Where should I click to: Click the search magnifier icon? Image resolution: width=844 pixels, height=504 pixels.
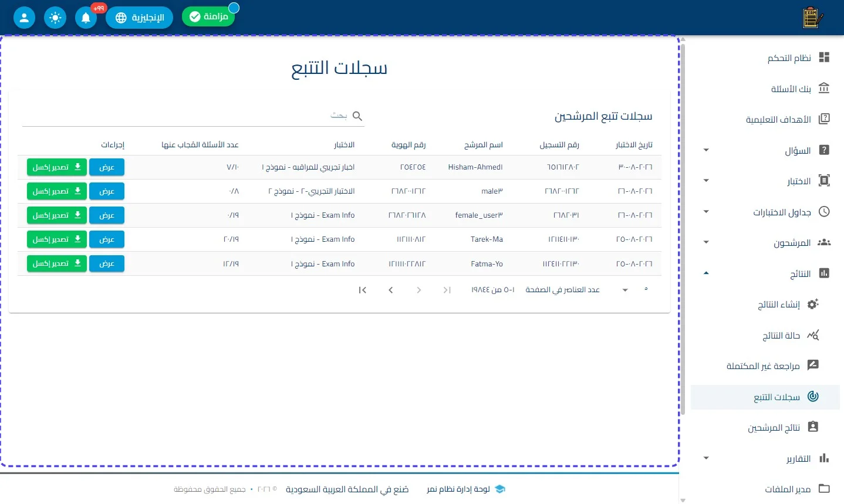point(357,116)
